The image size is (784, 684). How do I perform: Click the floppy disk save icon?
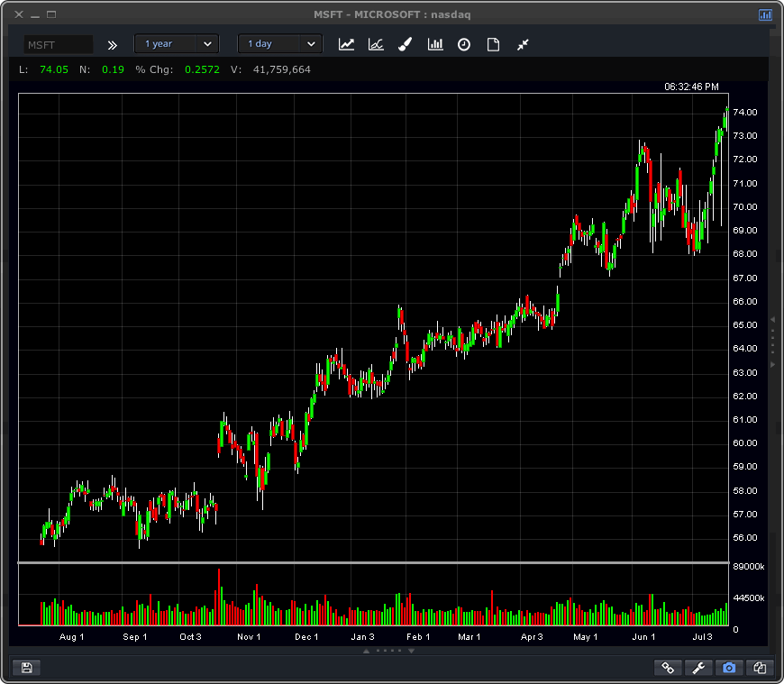[26, 668]
